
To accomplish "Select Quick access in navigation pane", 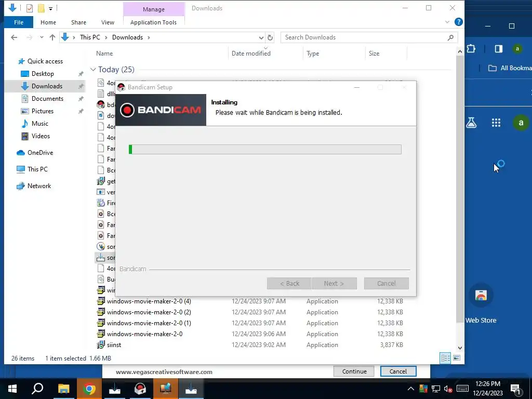I will point(45,61).
